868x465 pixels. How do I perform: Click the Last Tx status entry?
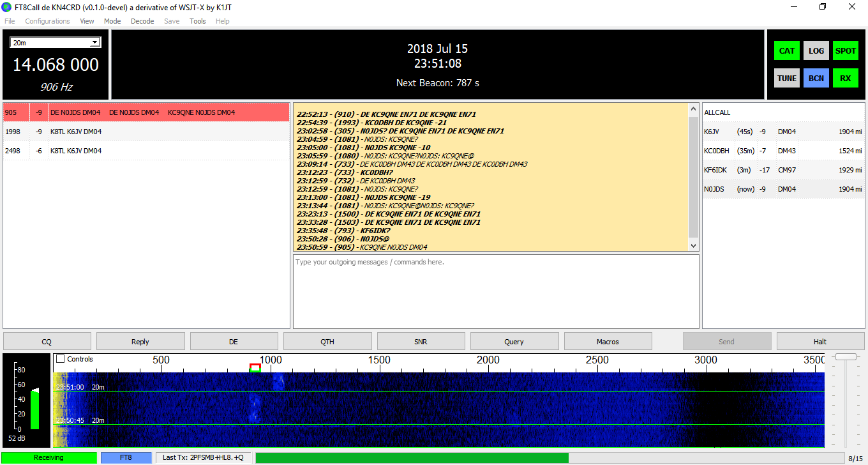tap(204, 457)
